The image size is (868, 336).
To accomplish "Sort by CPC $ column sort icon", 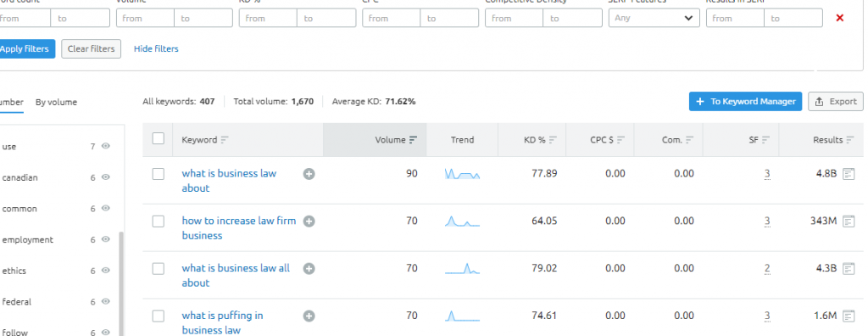I will (620, 140).
